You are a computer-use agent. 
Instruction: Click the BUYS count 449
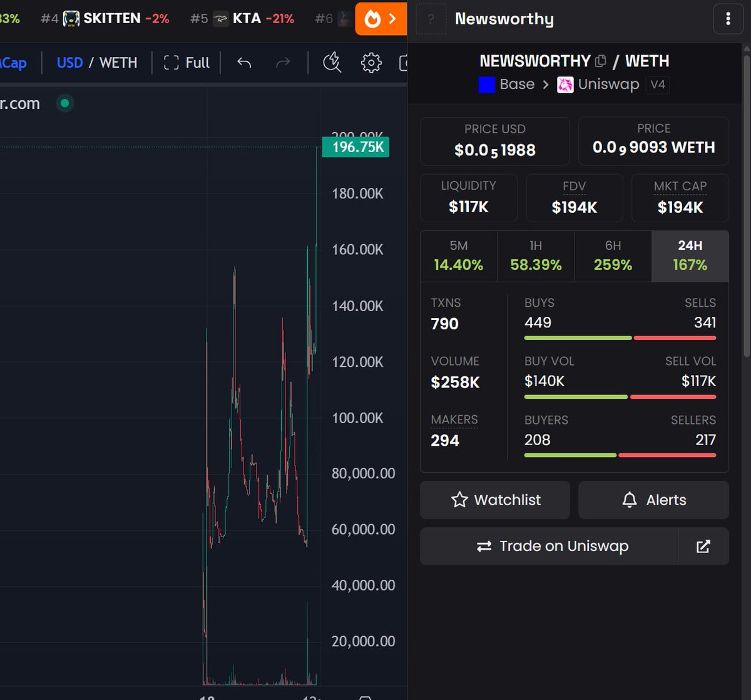point(538,322)
